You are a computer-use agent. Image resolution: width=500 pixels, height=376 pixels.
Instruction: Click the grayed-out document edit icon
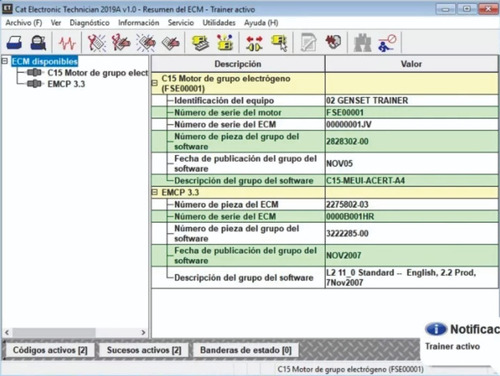[308, 42]
